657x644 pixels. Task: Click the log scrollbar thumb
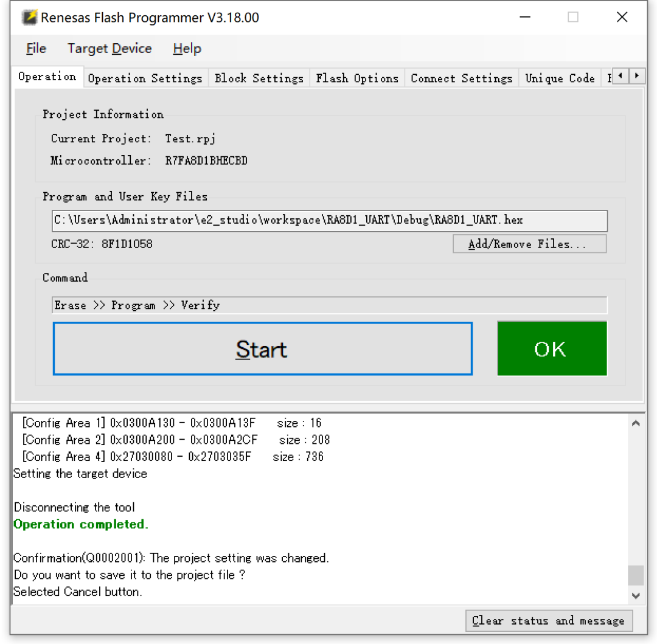point(636,575)
